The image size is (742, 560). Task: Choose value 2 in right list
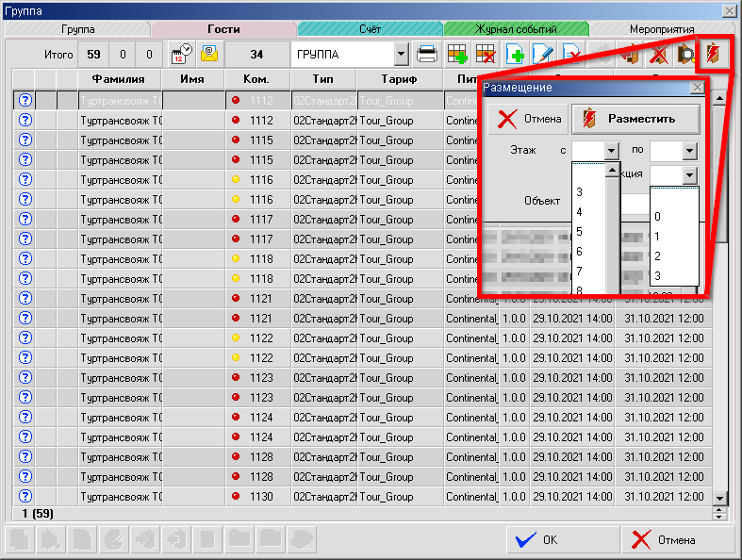657,256
